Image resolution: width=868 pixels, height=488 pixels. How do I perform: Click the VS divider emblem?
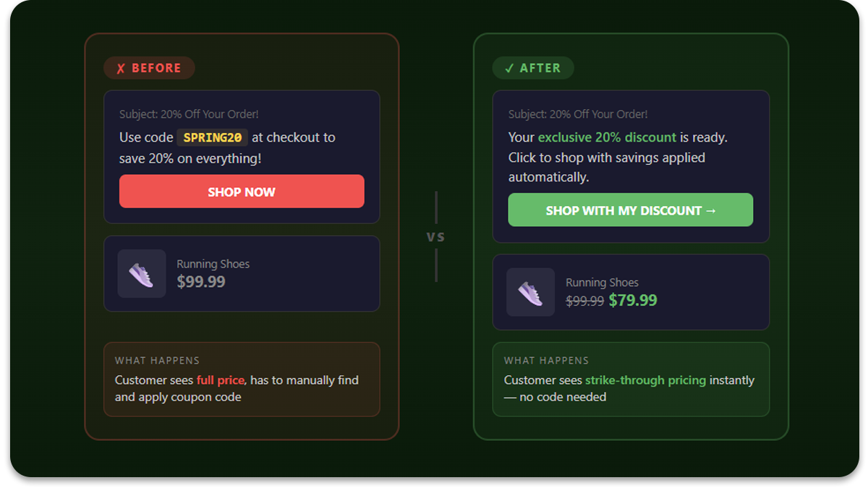(x=437, y=236)
